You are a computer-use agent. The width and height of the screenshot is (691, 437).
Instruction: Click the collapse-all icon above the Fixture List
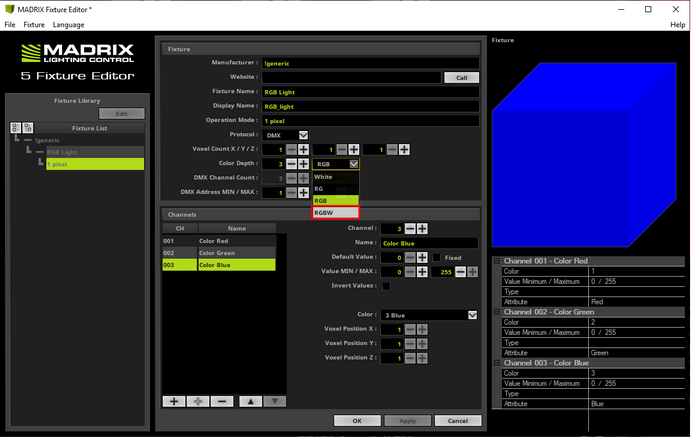pyautogui.click(x=28, y=128)
